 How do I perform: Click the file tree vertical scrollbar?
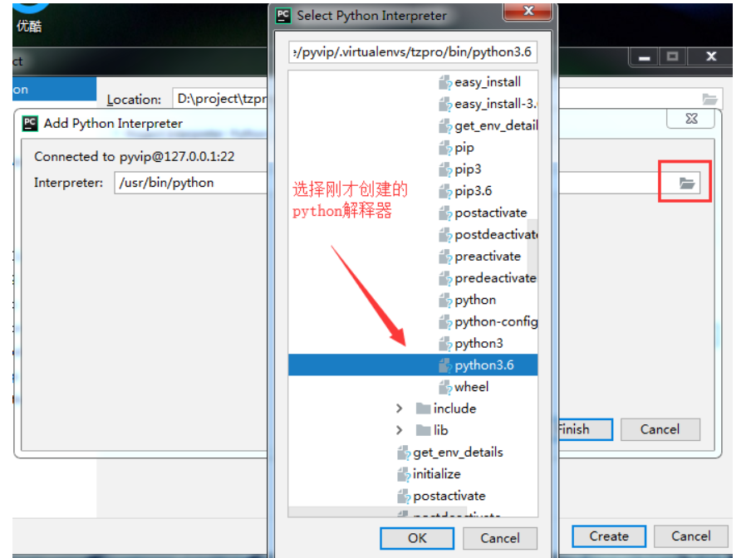(x=533, y=247)
